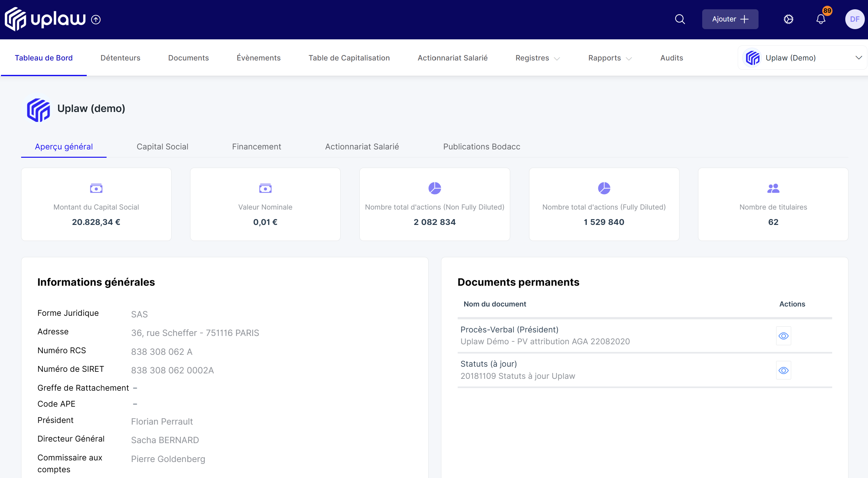The image size is (868, 478).
Task: Click the SIRET number 838 308 062 0002A
Action: click(172, 370)
